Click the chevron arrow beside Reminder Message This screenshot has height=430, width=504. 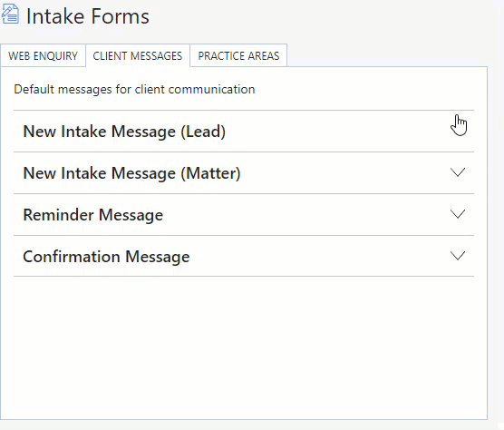click(458, 214)
